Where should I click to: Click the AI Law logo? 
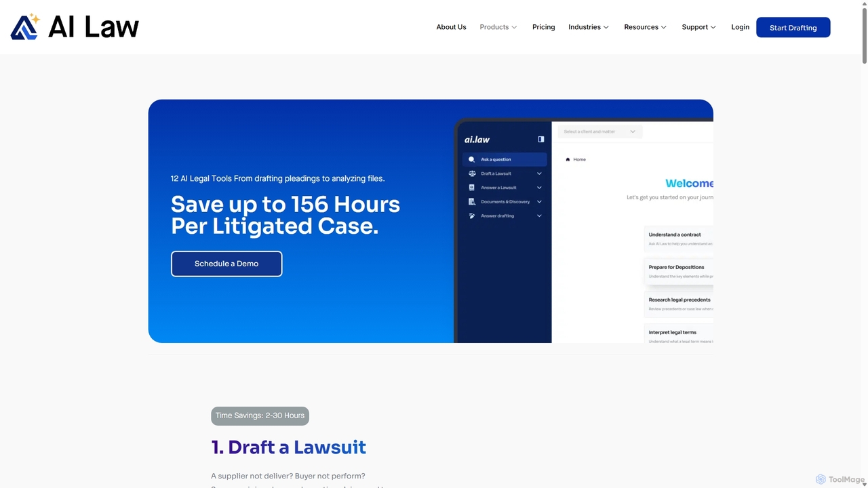click(x=75, y=27)
